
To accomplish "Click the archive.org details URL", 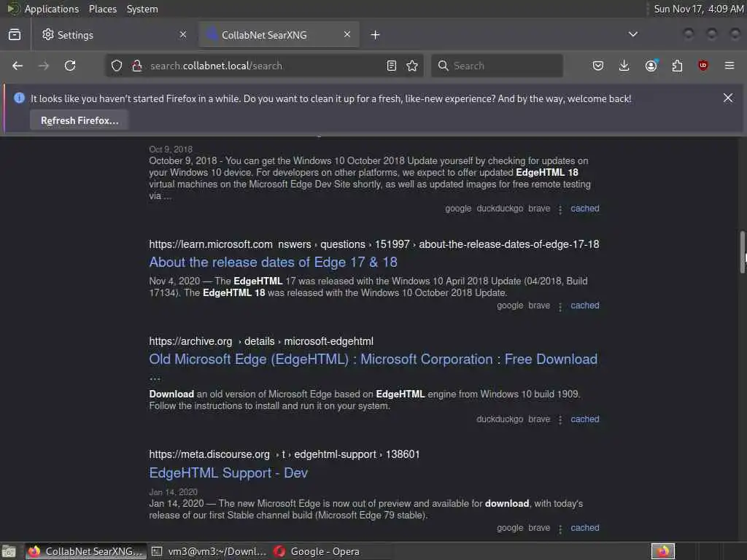I will 261,341.
